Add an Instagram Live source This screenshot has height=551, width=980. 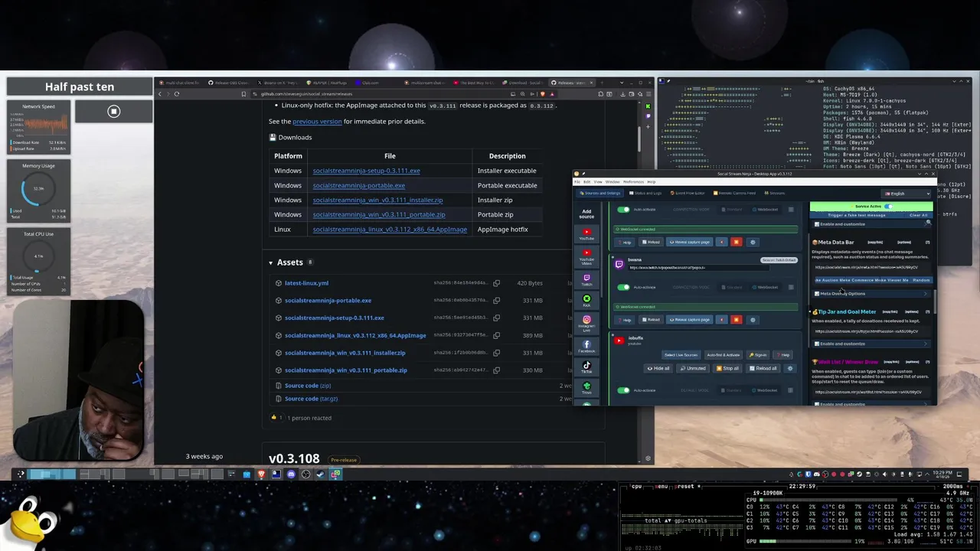[586, 323]
